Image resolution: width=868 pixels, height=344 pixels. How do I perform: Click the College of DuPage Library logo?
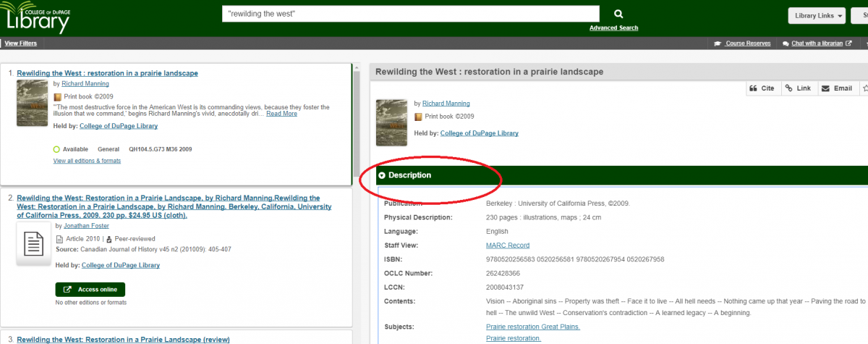tap(38, 17)
